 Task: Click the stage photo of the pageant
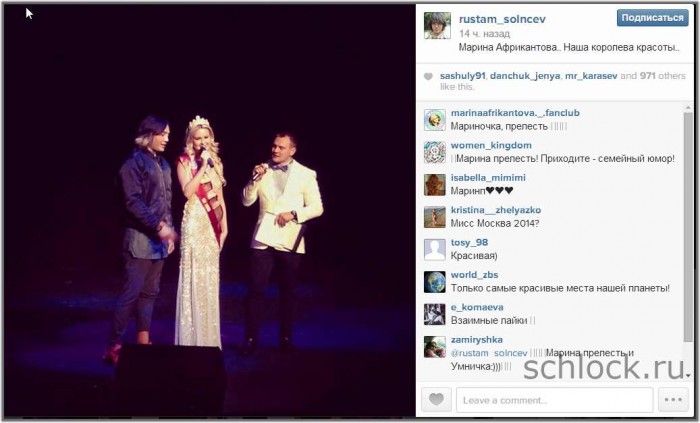209,210
